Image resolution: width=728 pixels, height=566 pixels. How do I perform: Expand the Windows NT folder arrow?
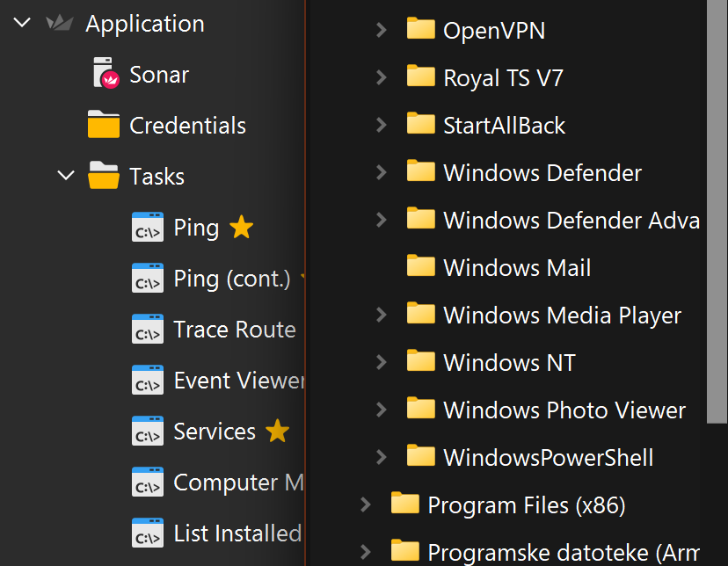(381, 362)
